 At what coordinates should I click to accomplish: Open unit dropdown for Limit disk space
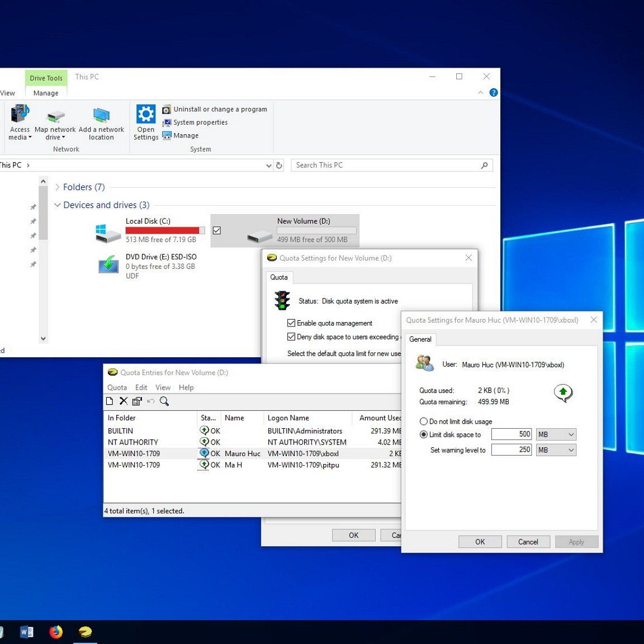click(x=556, y=434)
